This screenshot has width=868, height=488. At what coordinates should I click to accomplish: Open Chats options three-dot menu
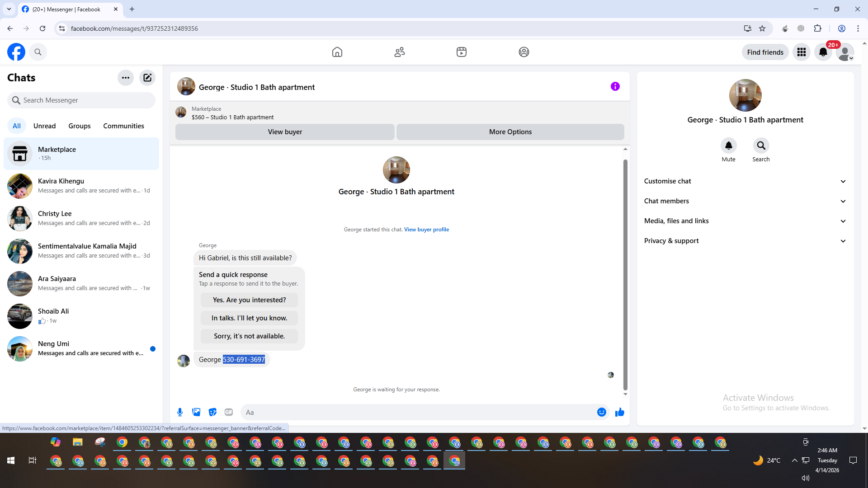pyautogui.click(x=126, y=78)
